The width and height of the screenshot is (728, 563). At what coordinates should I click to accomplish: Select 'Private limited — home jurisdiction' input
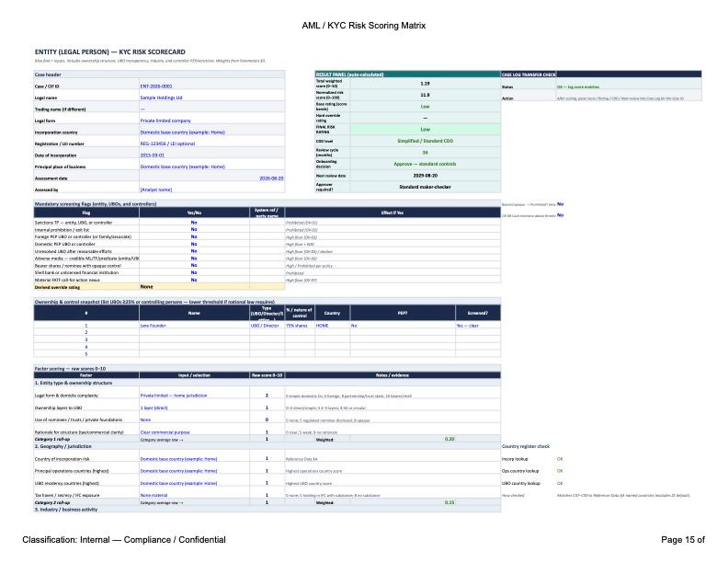(174, 396)
